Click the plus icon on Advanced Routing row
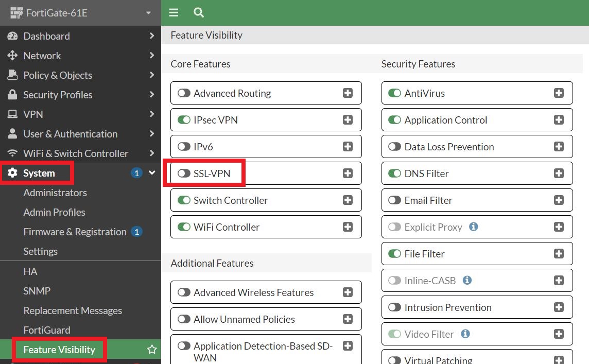Screen dimensions: 589x364 click(348, 93)
